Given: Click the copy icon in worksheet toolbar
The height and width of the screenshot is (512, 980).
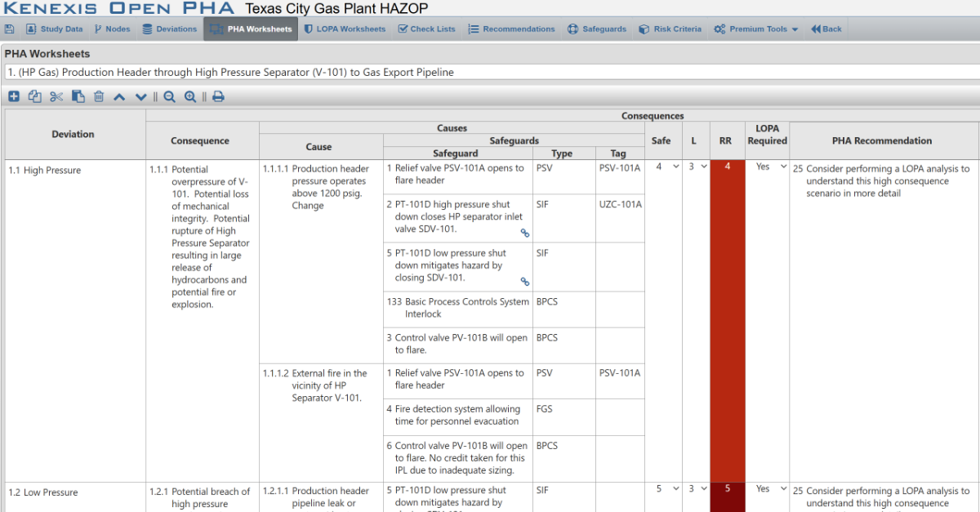Looking at the screenshot, I should click(34, 96).
